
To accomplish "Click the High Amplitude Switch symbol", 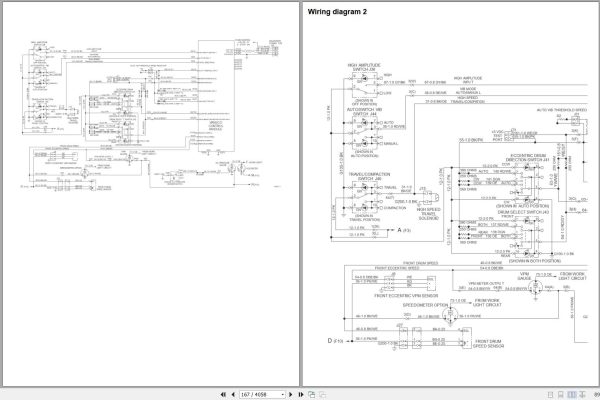I will coord(365,87).
